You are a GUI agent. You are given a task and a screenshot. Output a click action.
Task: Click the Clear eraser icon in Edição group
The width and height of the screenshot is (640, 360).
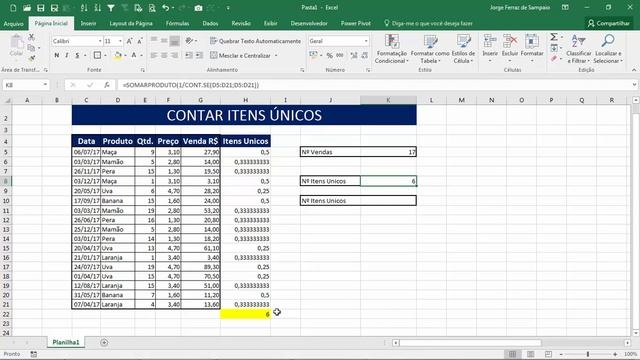[554, 59]
